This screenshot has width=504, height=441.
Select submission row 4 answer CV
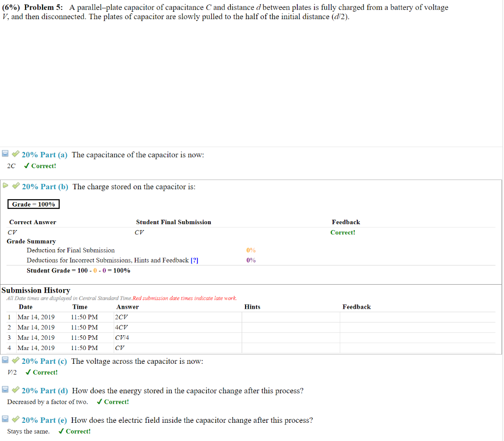(x=120, y=348)
